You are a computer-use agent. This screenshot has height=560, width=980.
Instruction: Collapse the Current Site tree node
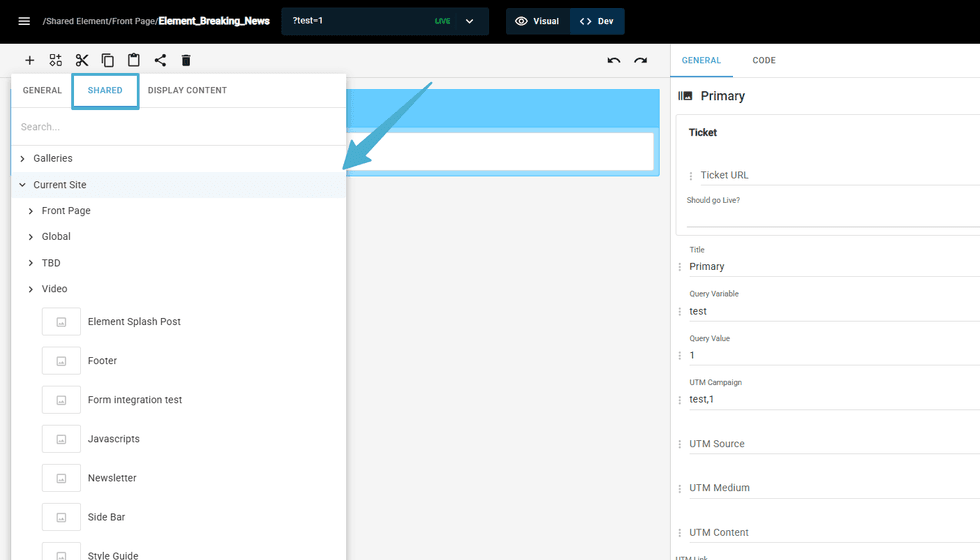(x=22, y=185)
